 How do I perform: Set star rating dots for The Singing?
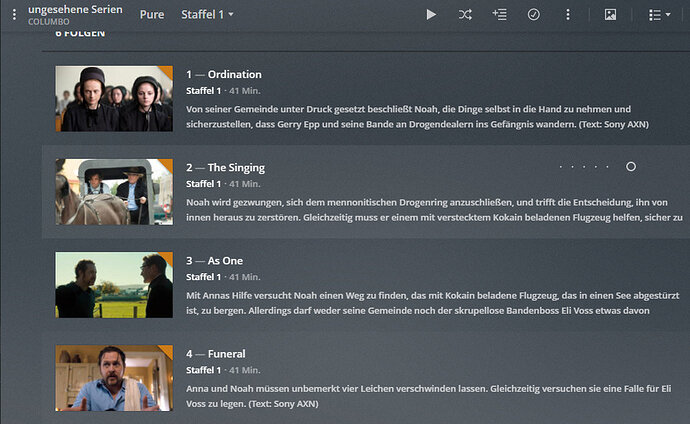tap(584, 167)
